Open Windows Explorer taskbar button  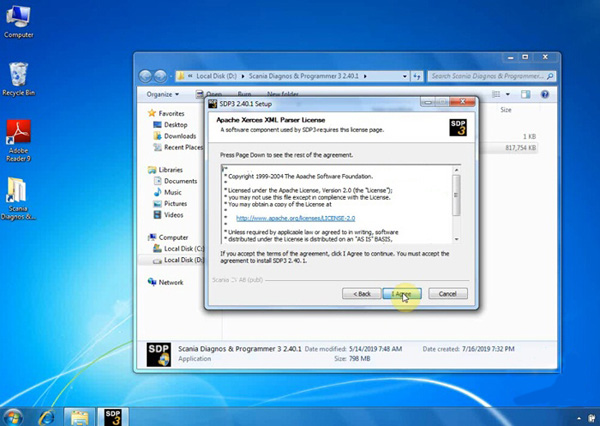(79, 417)
